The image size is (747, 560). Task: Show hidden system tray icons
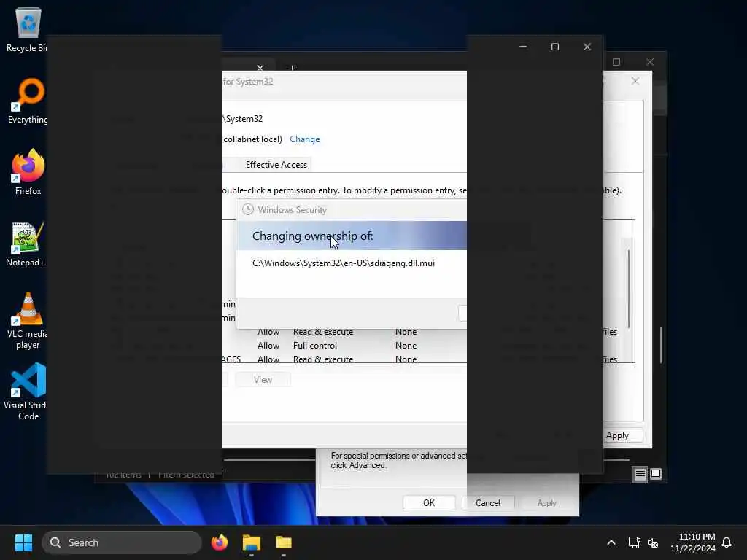pyautogui.click(x=611, y=542)
